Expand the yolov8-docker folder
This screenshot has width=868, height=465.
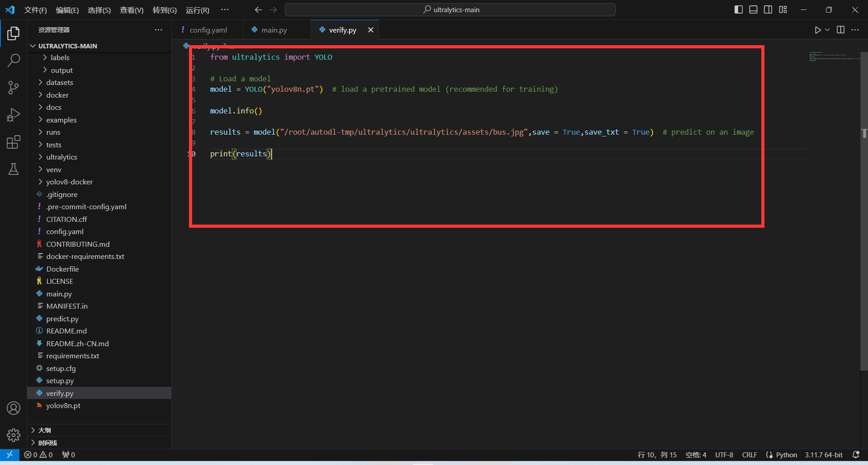click(99, 182)
